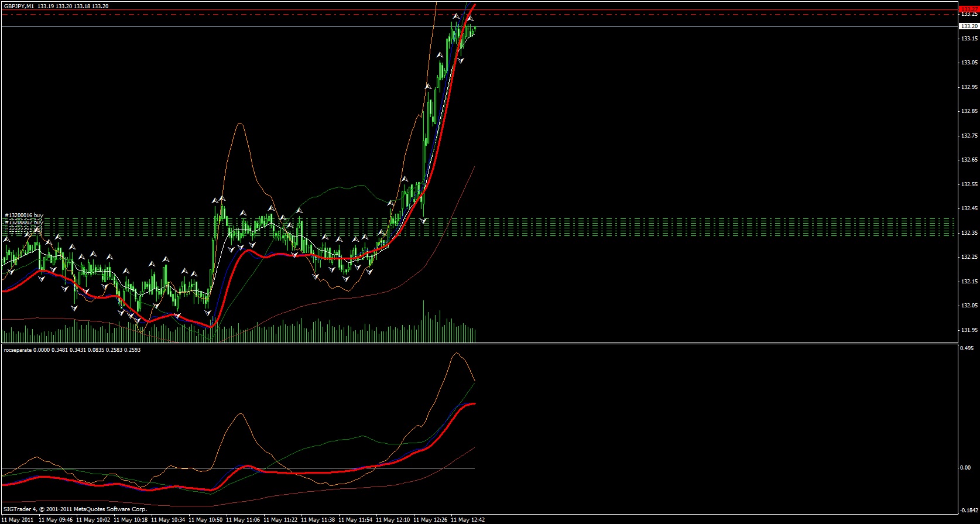
Task: Click the 11 May 11:22 time label
Action: pyautogui.click(x=280, y=520)
